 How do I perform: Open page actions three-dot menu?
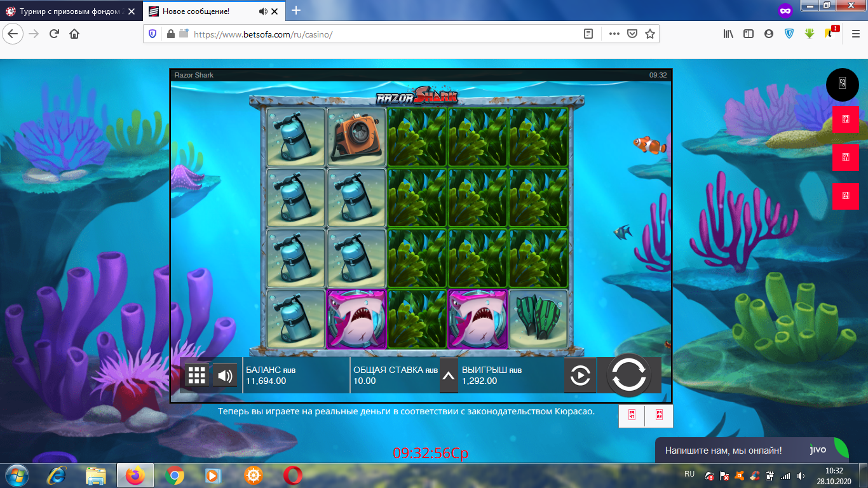614,34
